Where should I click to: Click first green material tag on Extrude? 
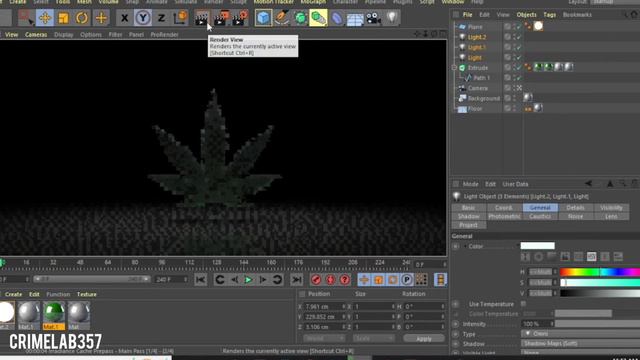tap(538, 67)
